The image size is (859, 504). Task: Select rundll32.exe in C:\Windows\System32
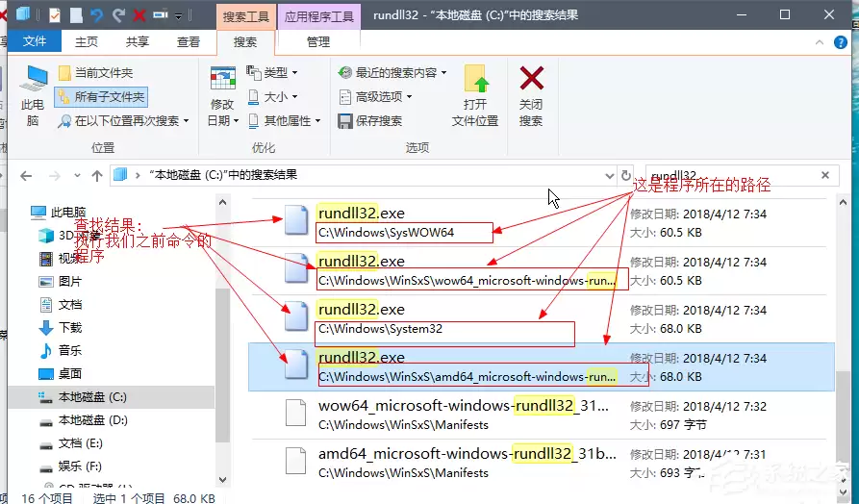click(x=542, y=318)
